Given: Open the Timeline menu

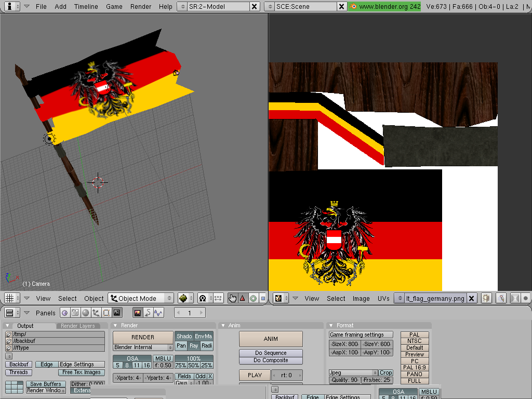Looking at the screenshot, I should point(86,6).
